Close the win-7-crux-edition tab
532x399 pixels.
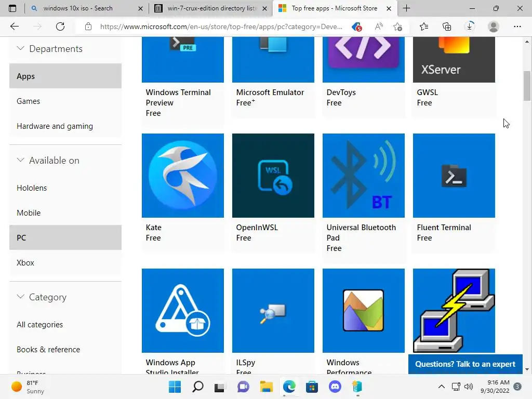[264, 8]
